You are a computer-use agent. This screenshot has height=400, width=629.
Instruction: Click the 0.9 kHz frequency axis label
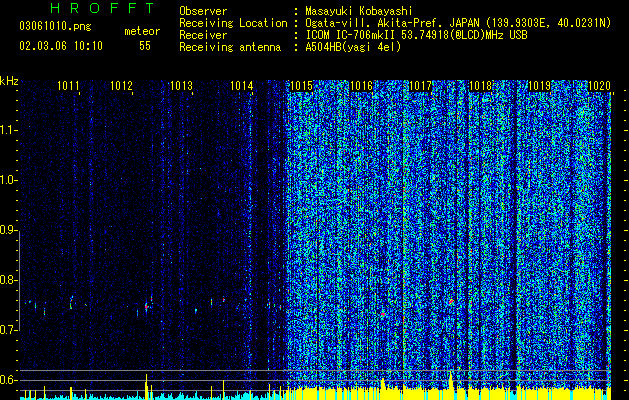pyautogui.click(x=9, y=230)
